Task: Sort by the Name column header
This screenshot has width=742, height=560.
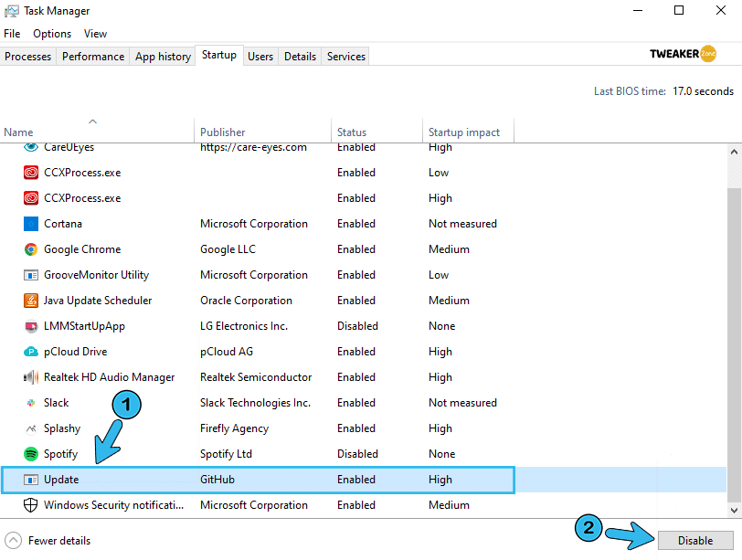Action: pos(97,129)
